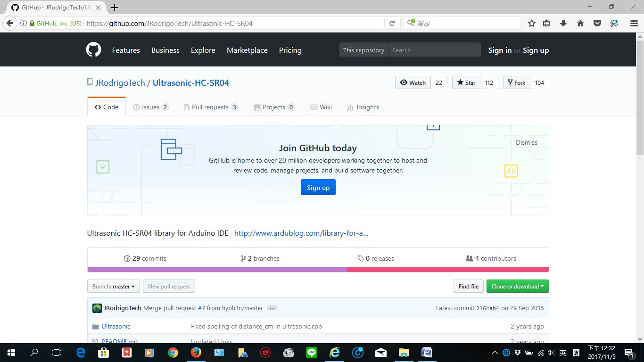Click in the GitHub repository search field
The width and height of the screenshot is (644, 362).
pos(434,50)
